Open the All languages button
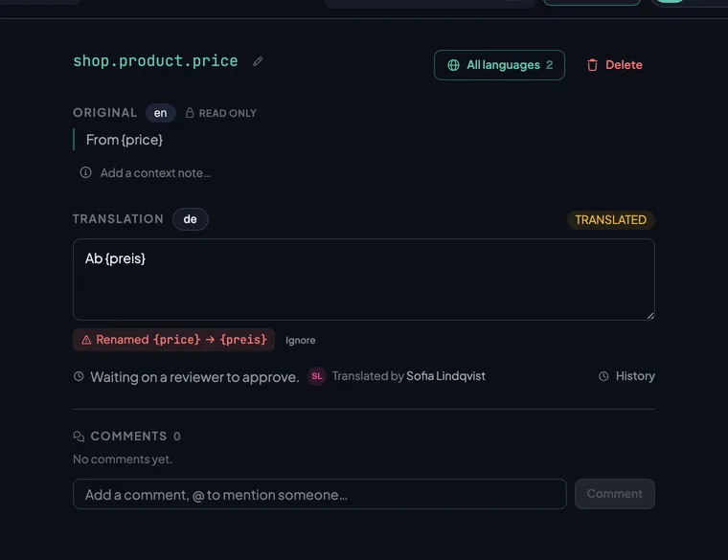This screenshot has width=728, height=560. [x=499, y=65]
